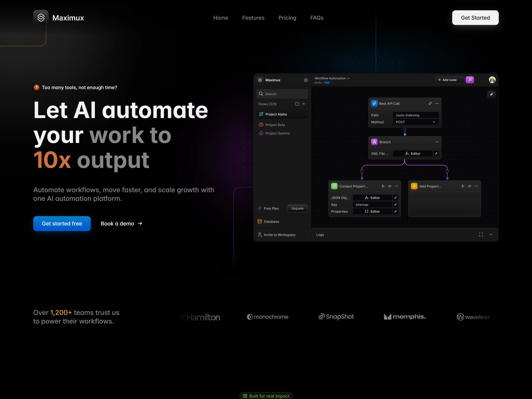Click the Contact Properties green node icon
Screen dimensions: 532x399
(x=334, y=186)
